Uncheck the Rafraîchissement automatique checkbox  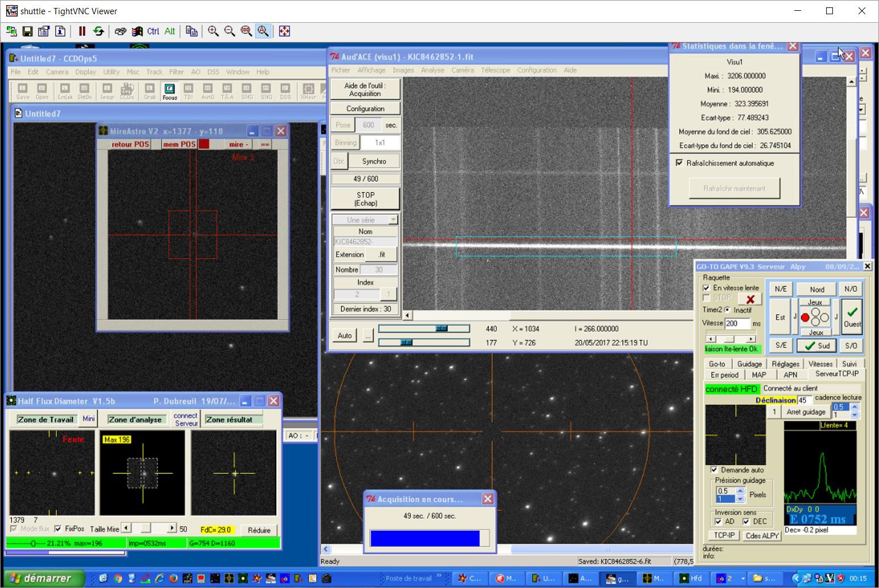click(x=679, y=163)
